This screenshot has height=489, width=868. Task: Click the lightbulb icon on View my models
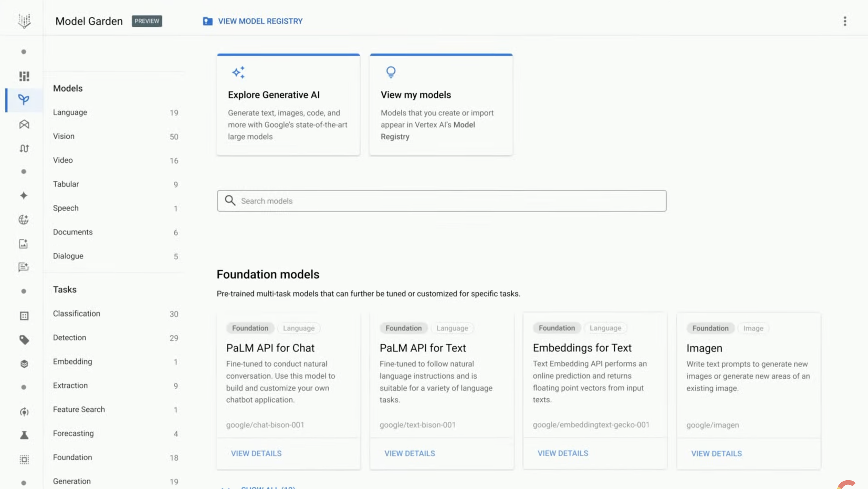390,72
